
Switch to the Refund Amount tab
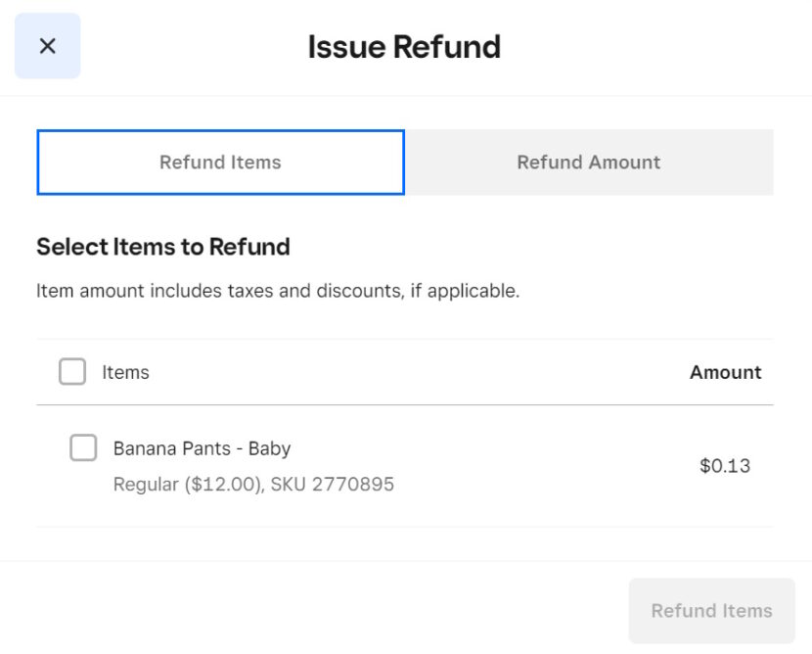click(x=589, y=163)
